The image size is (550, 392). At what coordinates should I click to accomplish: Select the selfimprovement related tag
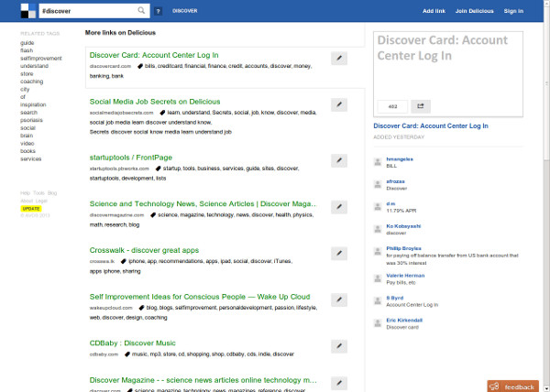41,58
